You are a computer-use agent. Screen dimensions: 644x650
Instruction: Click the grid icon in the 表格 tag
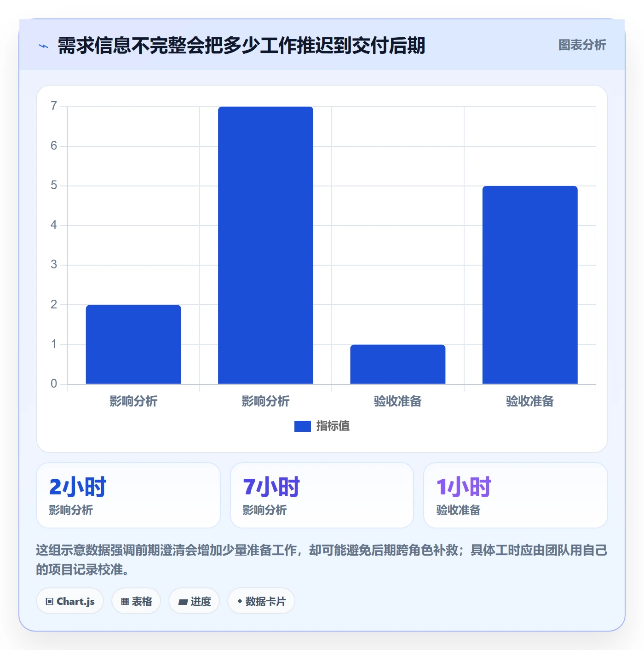point(125,602)
